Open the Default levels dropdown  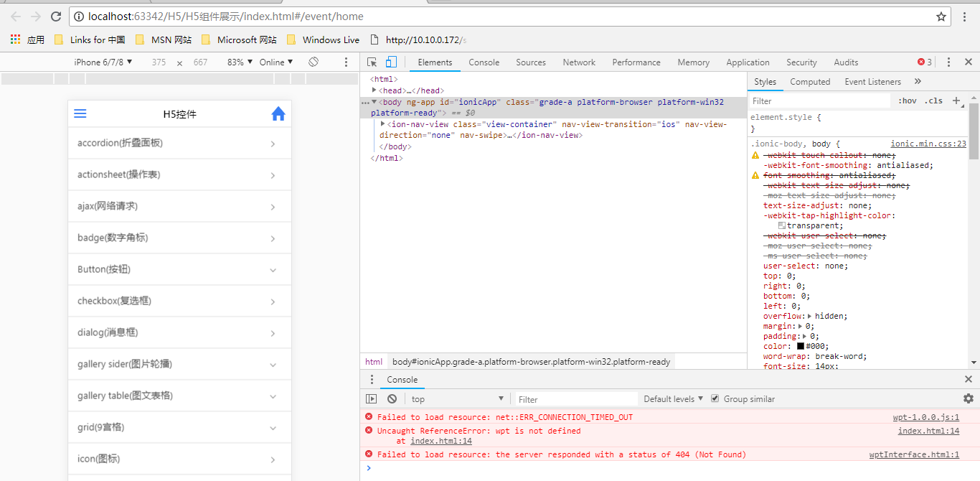(x=674, y=399)
